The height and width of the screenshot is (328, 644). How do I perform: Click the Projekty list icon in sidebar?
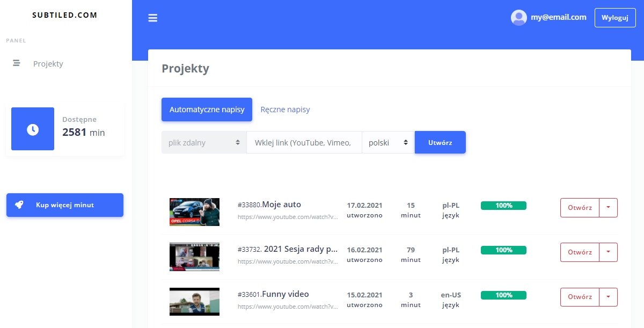click(17, 63)
